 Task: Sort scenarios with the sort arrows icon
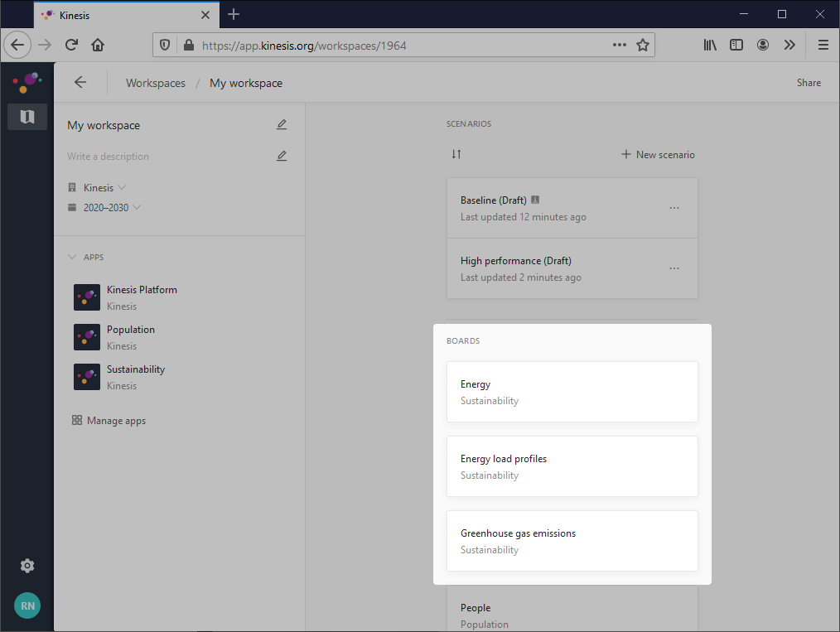click(x=456, y=154)
